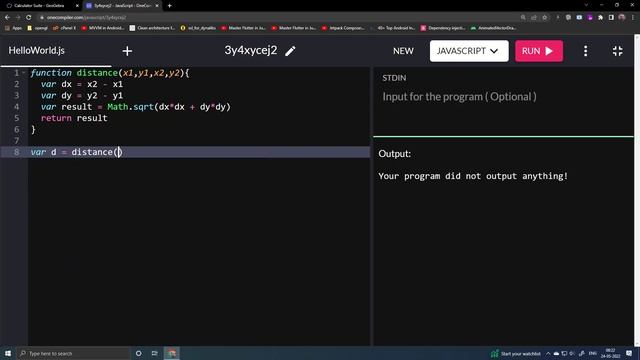
Task: Select the HelloWorld.js file tab
Action: [37, 51]
